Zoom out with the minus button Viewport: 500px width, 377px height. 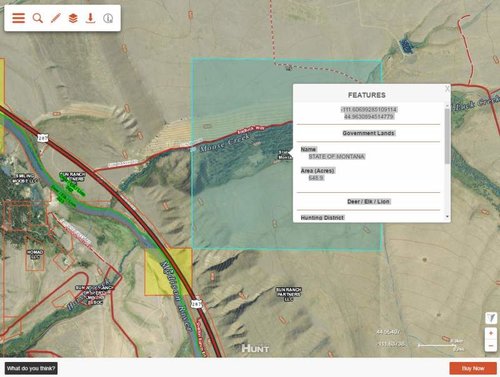[491, 346]
